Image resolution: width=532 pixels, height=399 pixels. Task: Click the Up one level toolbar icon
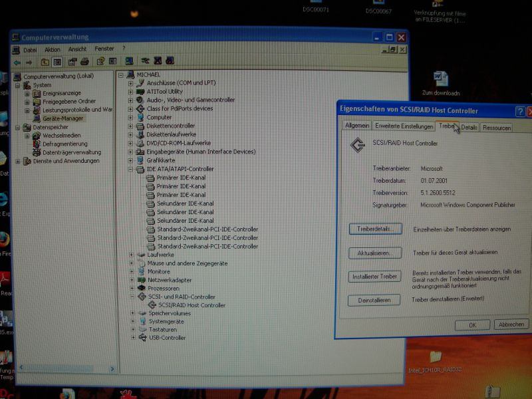tap(45, 62)
